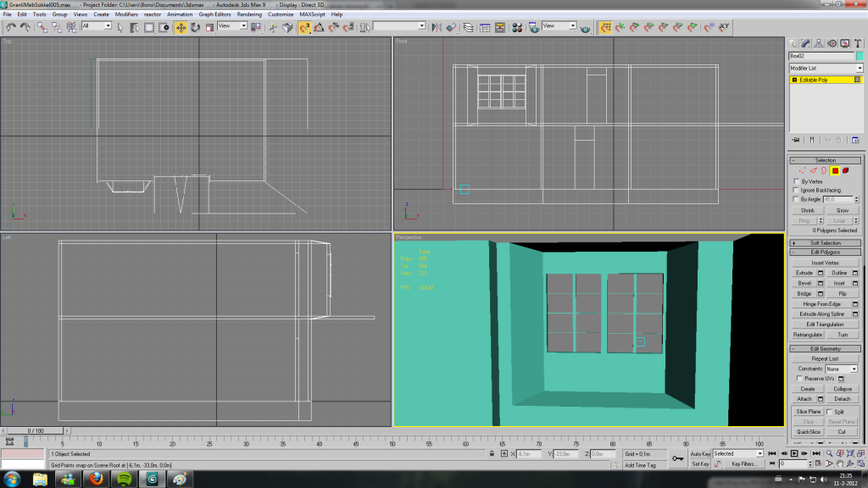
Task: Select the Move transform tool
Action: pyautogui.click(x=181, y=27)
